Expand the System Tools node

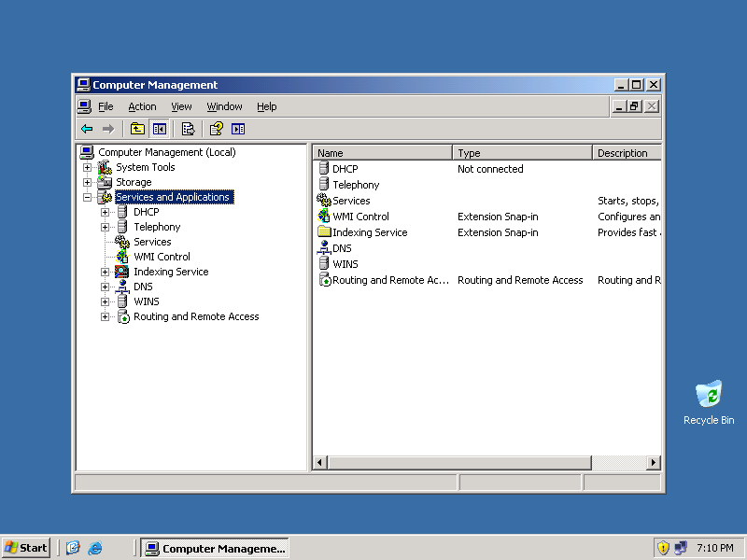tap(87, 167)
